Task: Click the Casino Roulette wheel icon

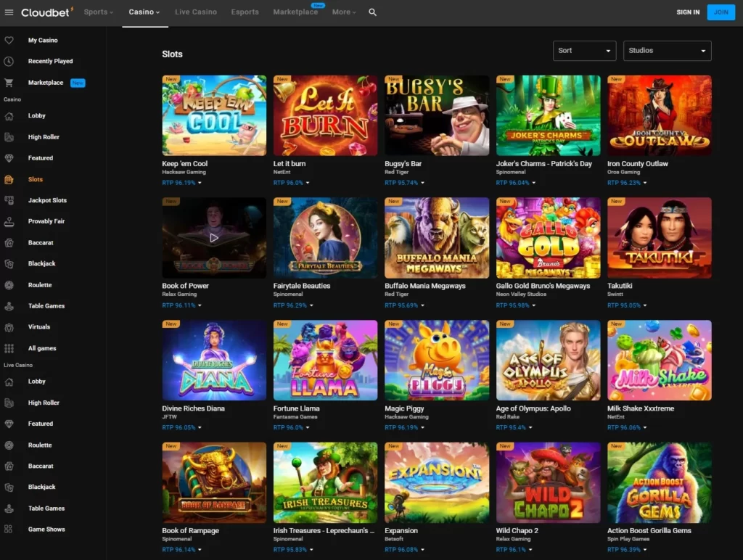Action: coord(9,285)
